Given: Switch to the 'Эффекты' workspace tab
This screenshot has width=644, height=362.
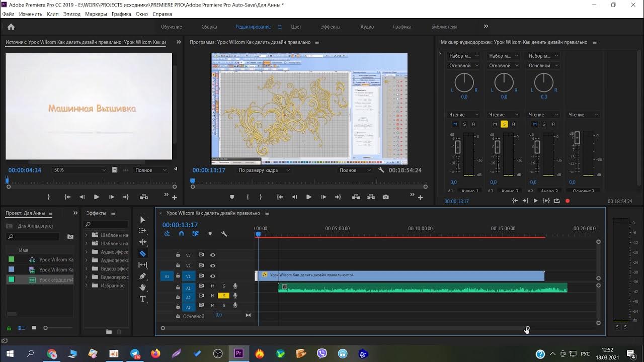Looking at the screenshot, I should (x=331, y=27).
